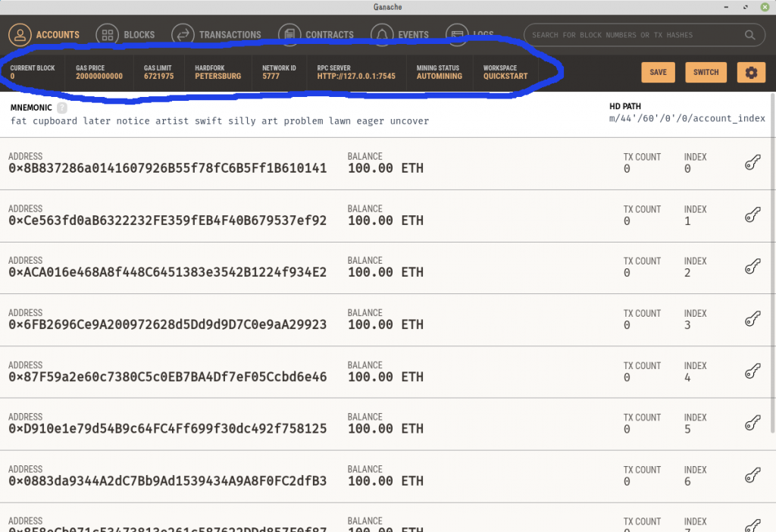Click the Accounts person icon
The width and height of the screenshot is (776, 532).
click(20, 35)
